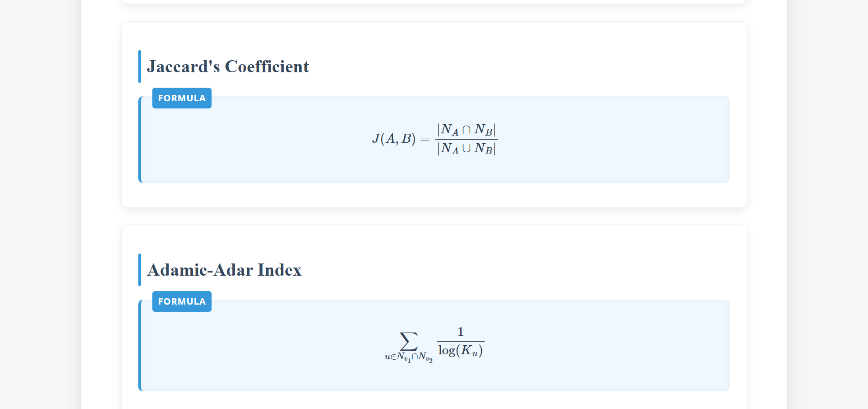Click the Jaccard's Coefficient heading
The width and height of the screenshot is (868, 409).
click(228, 67)
